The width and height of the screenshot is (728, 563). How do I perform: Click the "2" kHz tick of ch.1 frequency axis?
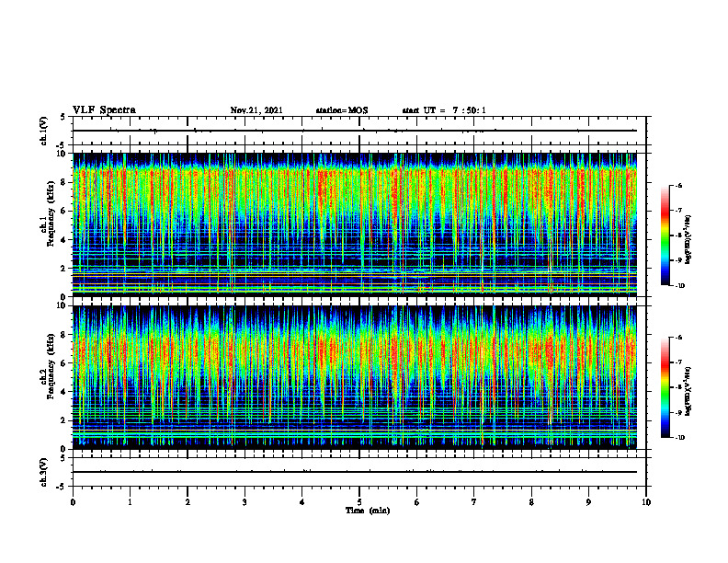[x=63, y=269]
